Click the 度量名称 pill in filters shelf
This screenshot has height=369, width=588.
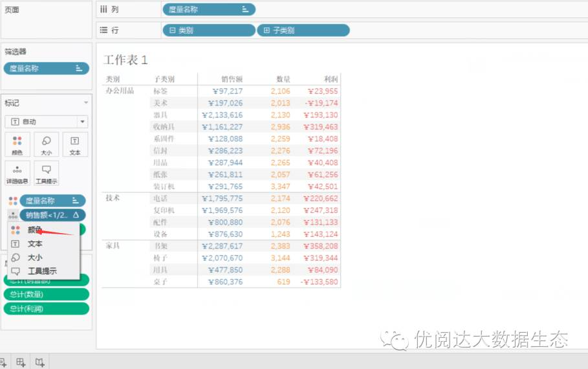pos(46,69)
